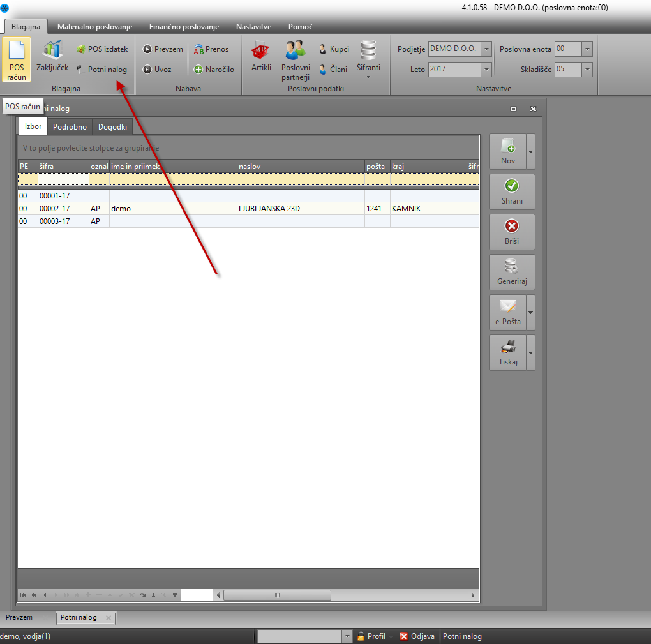The height and width of the screenshot is (644, 651).
Task: Click the horizontal scrollbar thumb
Action: 278,595
